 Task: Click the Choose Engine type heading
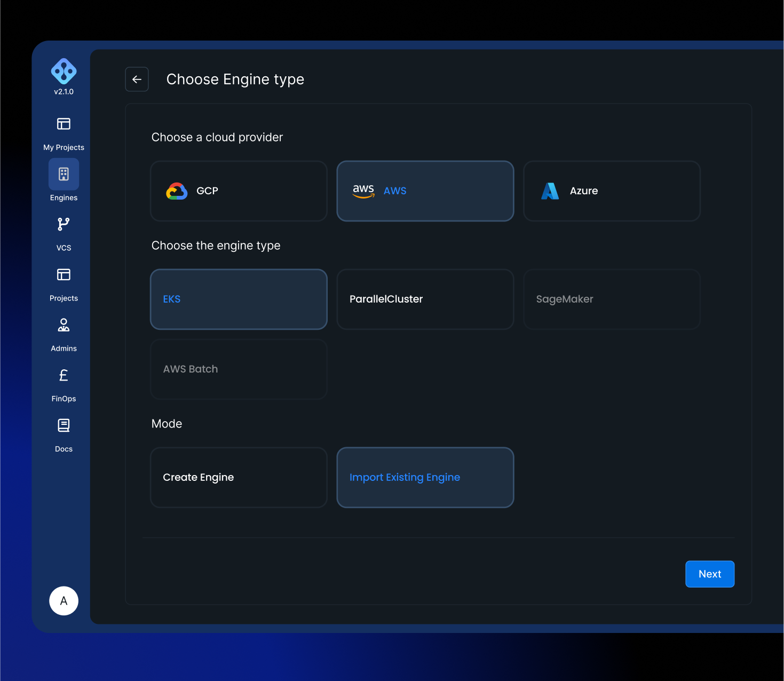235,80
